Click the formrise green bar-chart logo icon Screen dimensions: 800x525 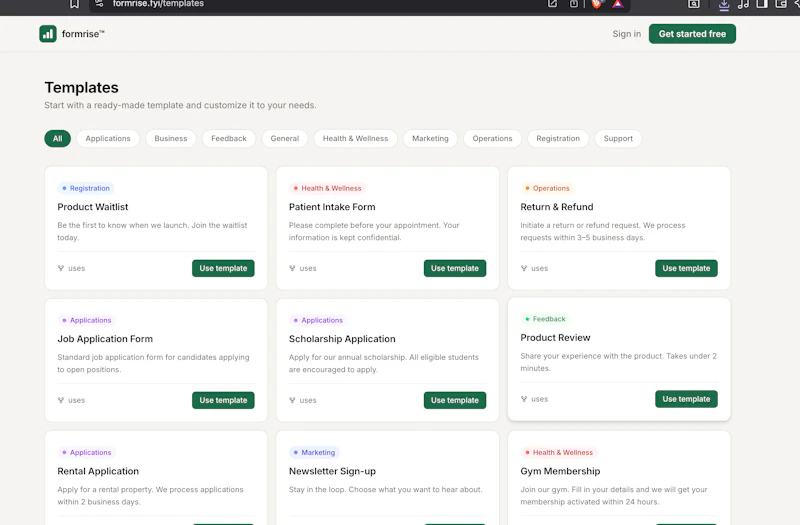pos(48,34)
